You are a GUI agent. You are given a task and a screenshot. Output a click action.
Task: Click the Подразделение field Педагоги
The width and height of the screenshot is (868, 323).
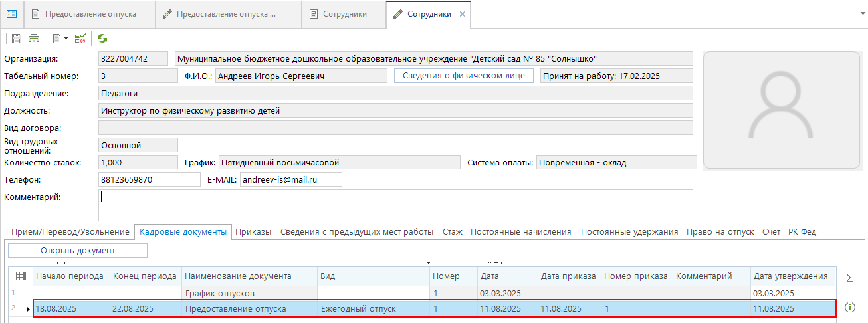395,93
